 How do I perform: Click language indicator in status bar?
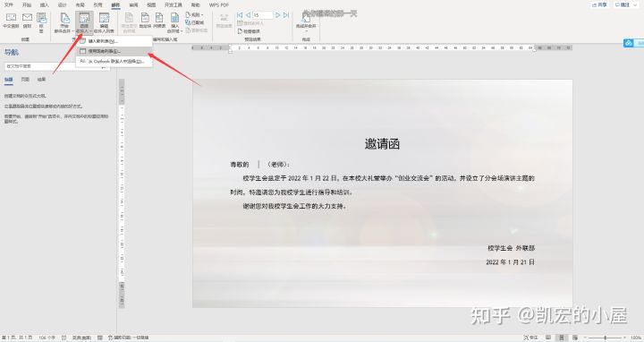(81, 338)
